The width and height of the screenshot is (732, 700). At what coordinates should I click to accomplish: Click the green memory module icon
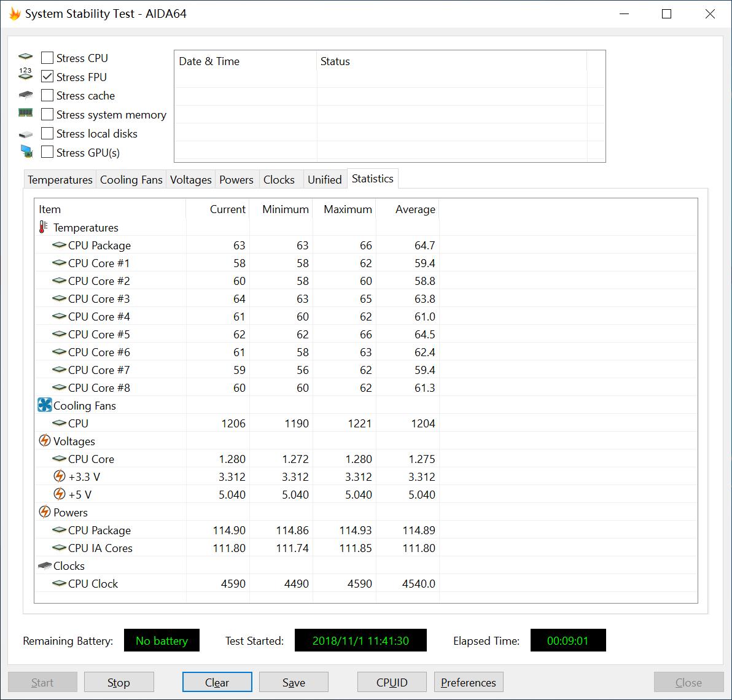(x=25, y=113)
